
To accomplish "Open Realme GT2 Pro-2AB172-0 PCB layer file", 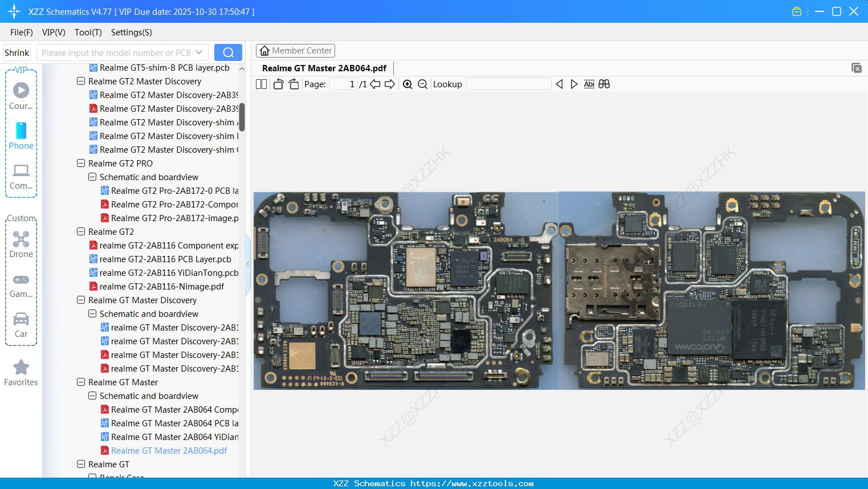I will click(x=174, y=191).
